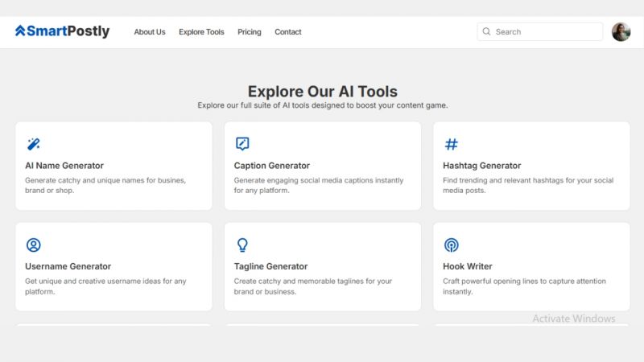Click the hashtag symbol icon
Screen dimensions: 644x362
tap(452, 144)
